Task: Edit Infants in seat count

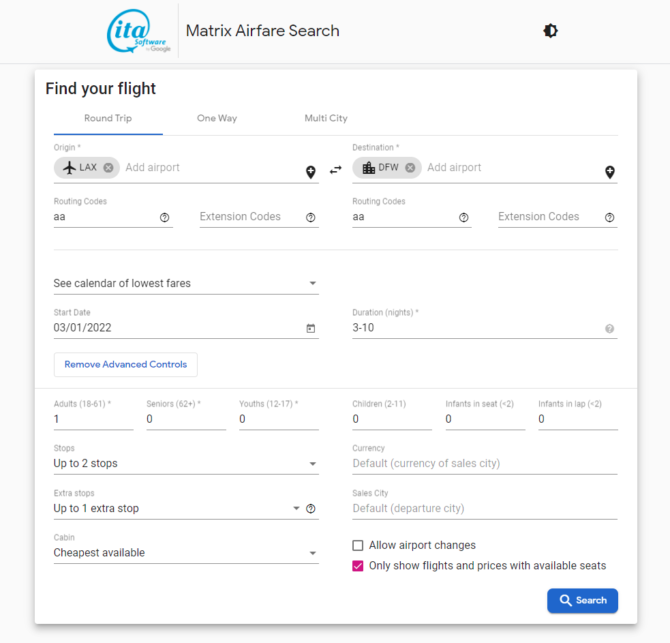Action: tap(485, 419)
